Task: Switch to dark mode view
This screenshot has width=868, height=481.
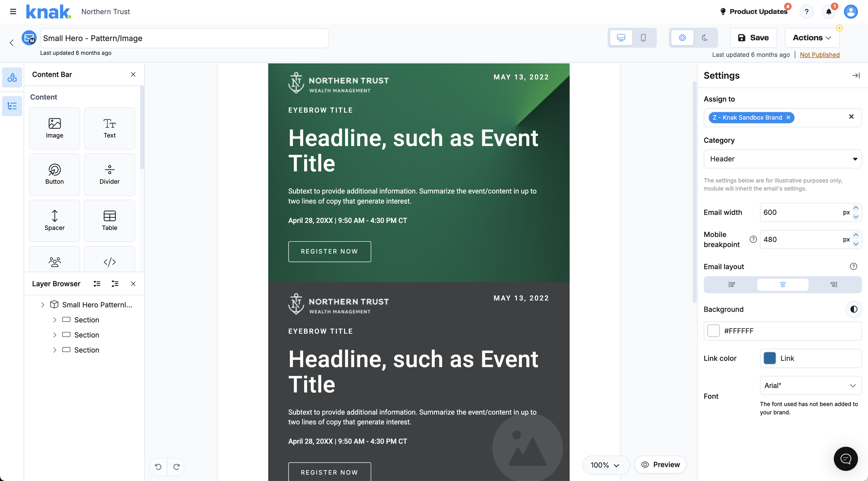Action: 704,38
